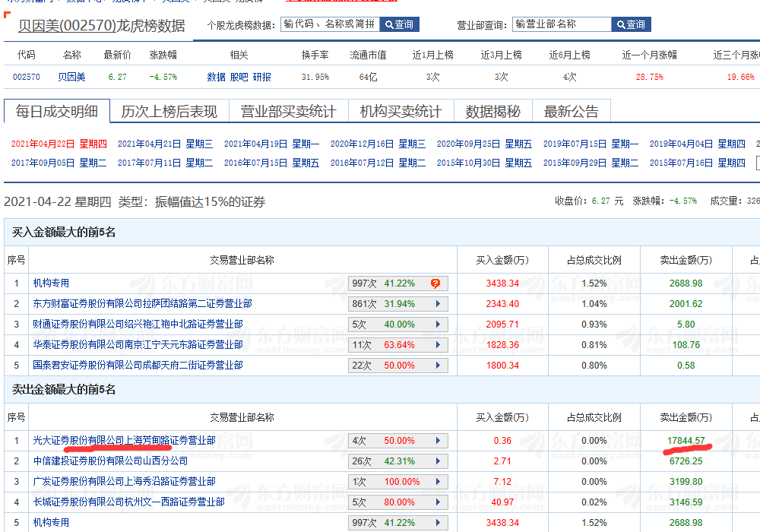Click buy amount 2095.71
760x532 pixels.
click(502, 325)
